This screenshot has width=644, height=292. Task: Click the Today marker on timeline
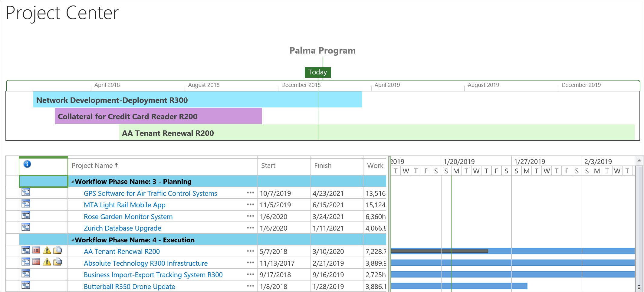pos(317,72)
